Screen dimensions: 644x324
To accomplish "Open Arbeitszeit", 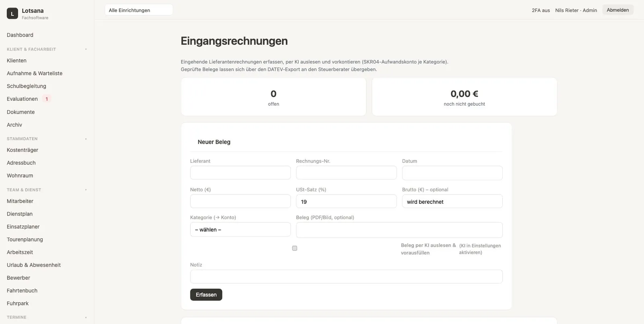I will click(20, 252).
